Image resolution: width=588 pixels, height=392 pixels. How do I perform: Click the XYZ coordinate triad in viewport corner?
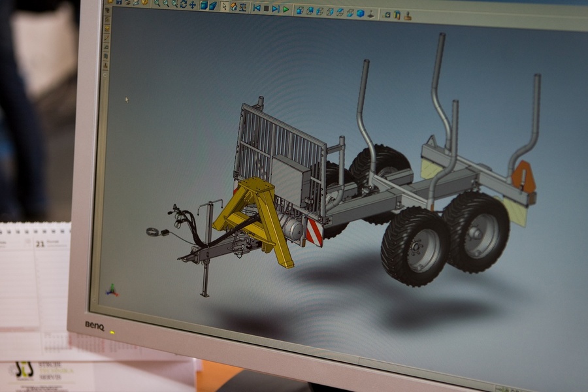(x=112, y=289)
